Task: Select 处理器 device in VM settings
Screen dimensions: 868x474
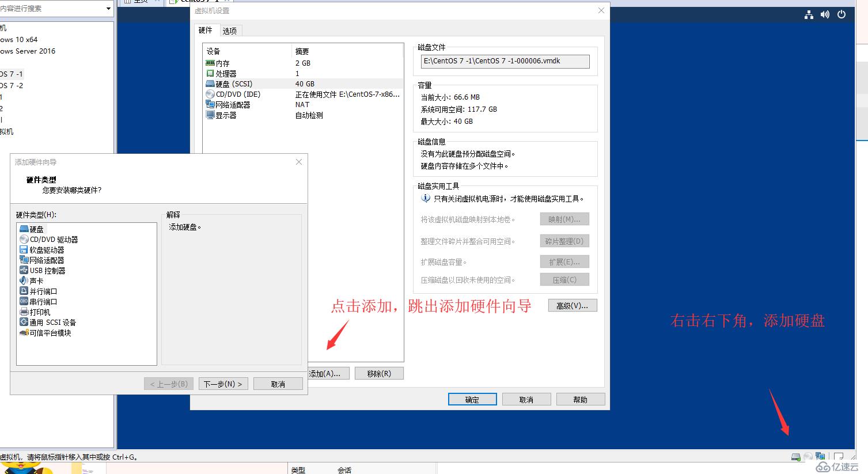Action: pos(221,74)
